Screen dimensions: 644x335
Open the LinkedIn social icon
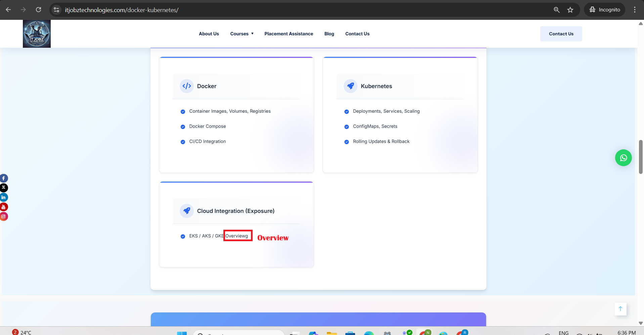(4, 197)
